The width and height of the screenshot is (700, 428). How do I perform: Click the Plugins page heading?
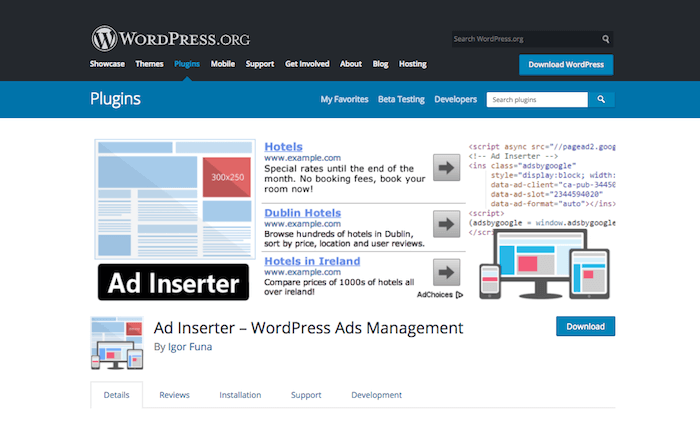(x=115, y=99)
